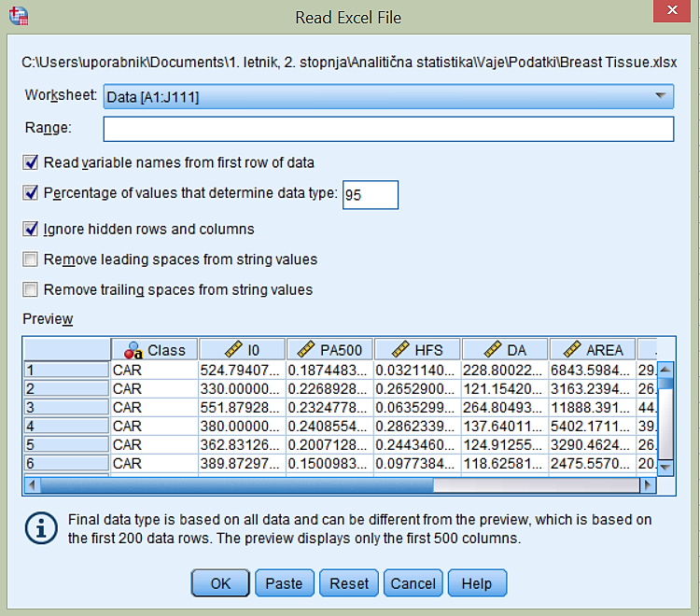Click cell 0.0977384... in HFS column
This screenshot has width=700, height=616.
point(416,463)
